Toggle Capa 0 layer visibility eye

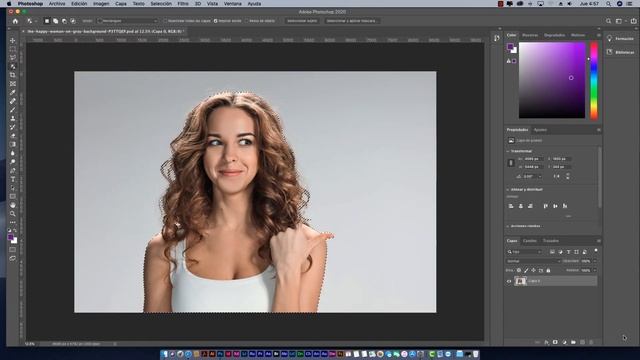[509, 281]
